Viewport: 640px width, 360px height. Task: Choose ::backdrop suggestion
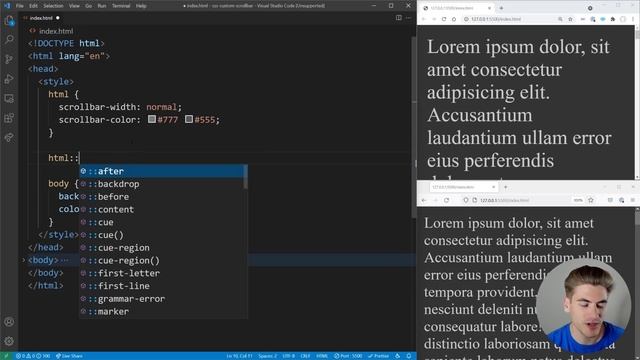(162, 184)
